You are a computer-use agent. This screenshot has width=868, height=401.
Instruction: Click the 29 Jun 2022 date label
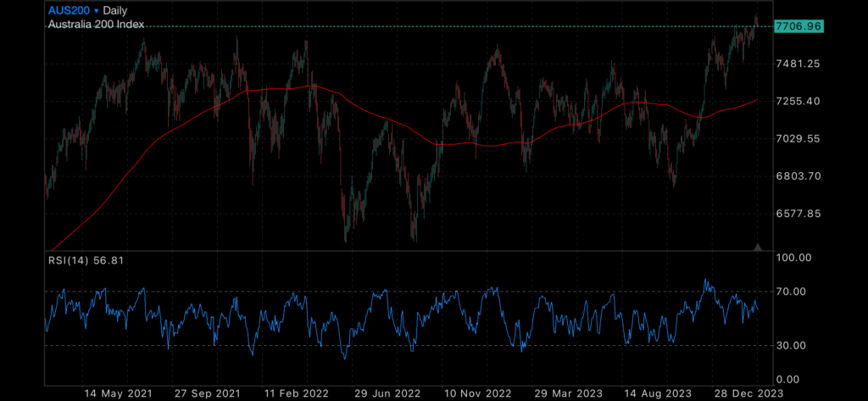point(387,393)
